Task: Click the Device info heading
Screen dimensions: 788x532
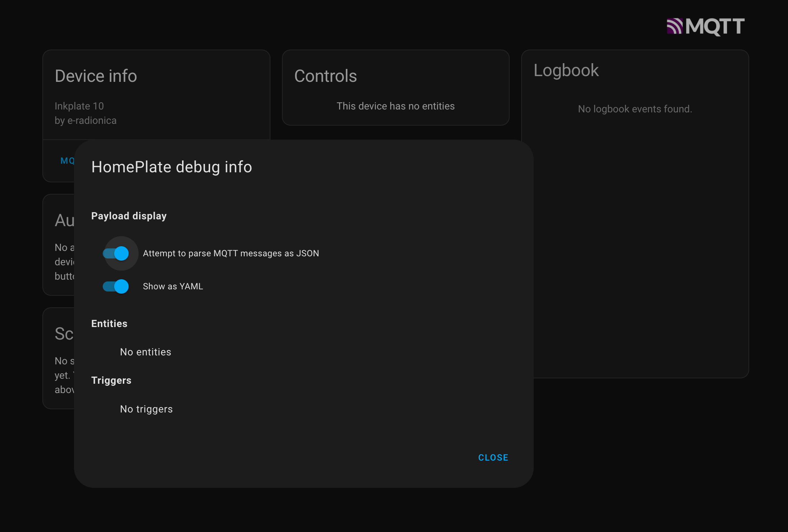Action: [96, 76]
